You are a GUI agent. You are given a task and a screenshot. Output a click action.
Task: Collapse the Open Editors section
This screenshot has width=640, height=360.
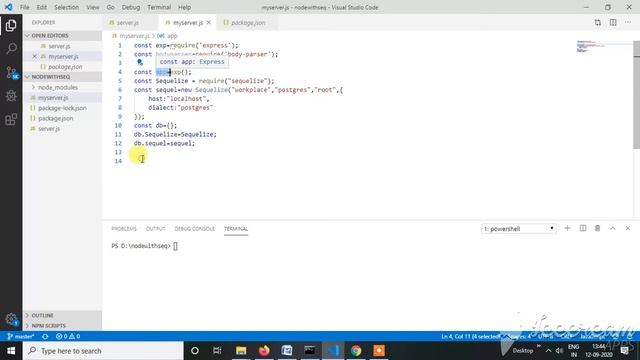(62, 36)
